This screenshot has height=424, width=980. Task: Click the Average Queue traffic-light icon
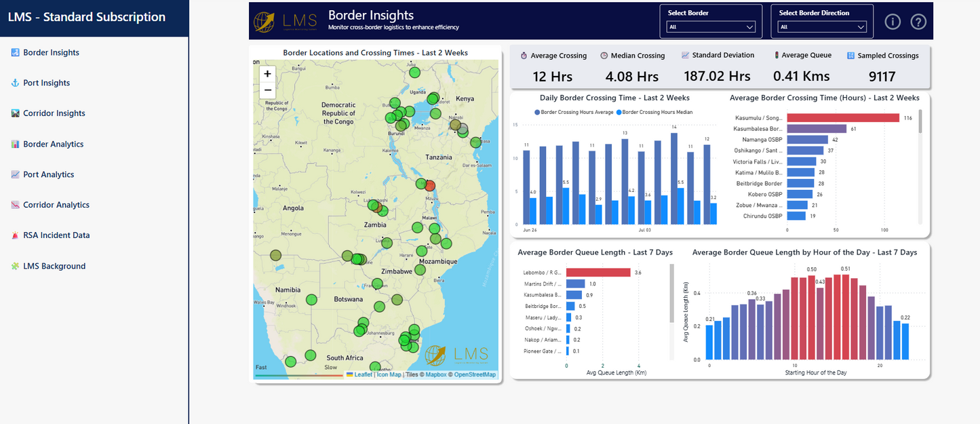776,55
